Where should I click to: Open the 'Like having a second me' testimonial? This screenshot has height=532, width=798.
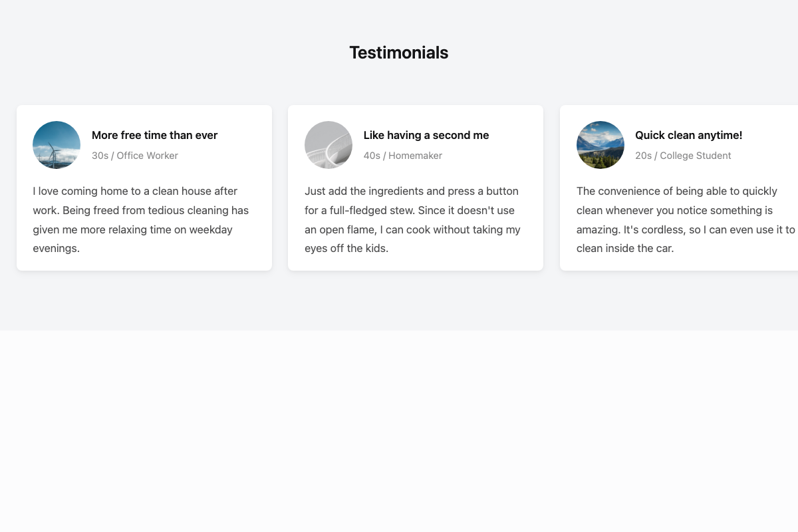coord(426,135)
